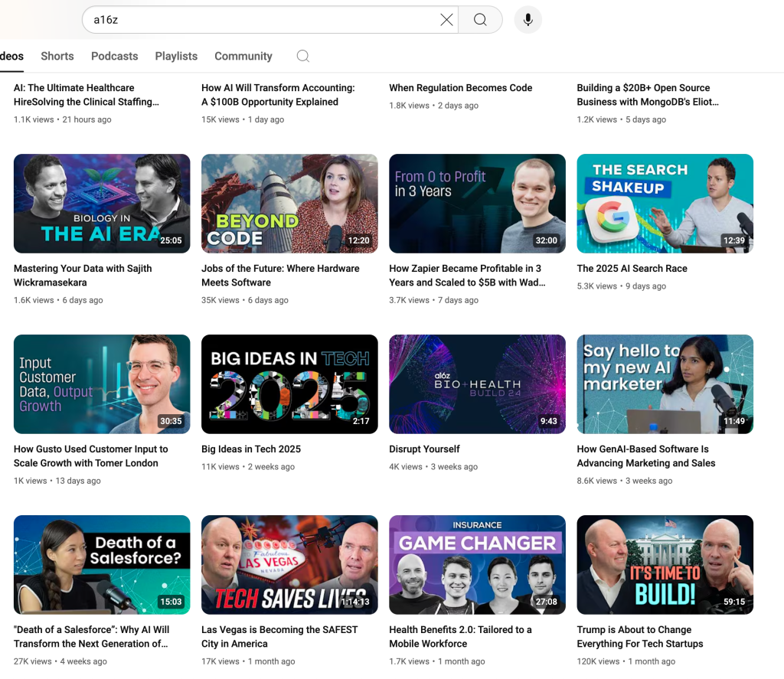784x679 pixels.
Task: Click the magnifying glass search button
Action: pyautogui.click(x=480, y=20)
